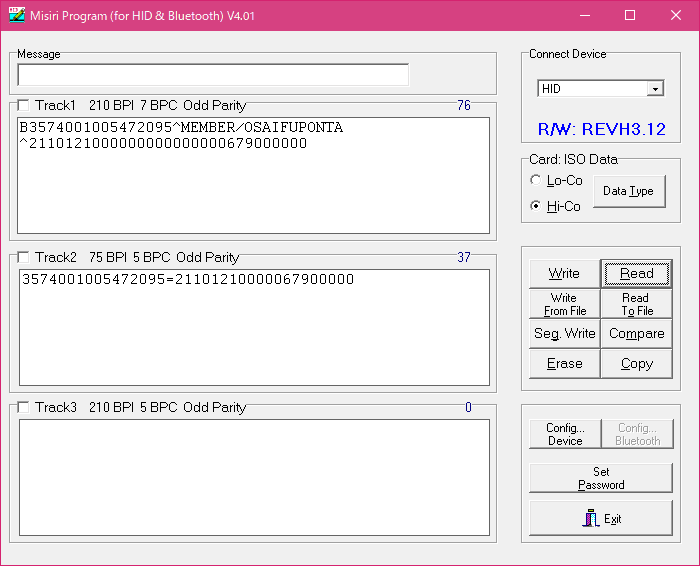Select the Hi-Co radio button

tap(536, 207)
